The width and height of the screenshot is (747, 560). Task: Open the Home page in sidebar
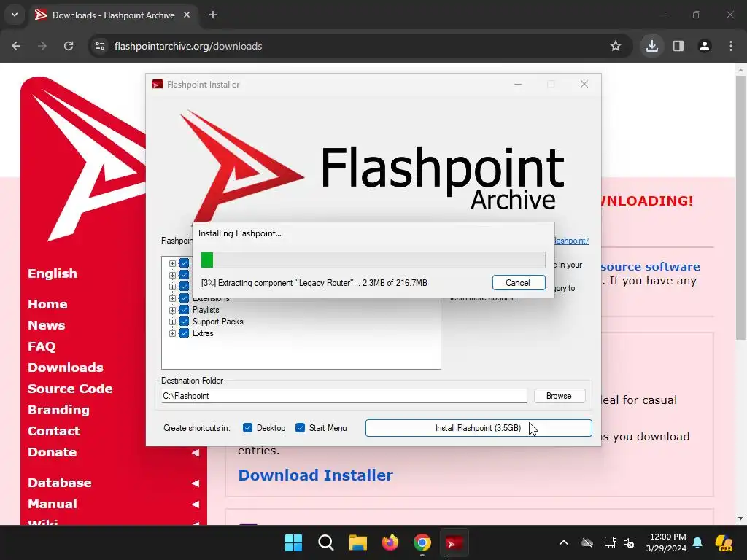click(x=47, y=304)
